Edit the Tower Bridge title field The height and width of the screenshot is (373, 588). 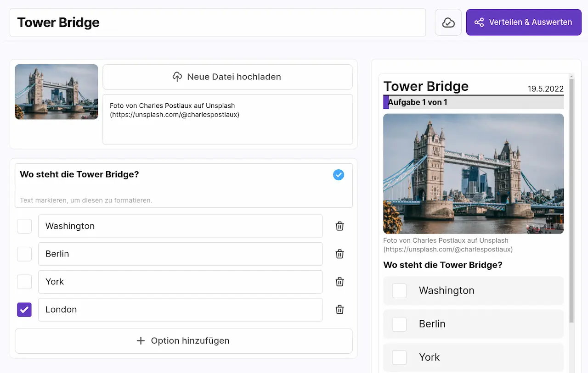pos(218,22)
